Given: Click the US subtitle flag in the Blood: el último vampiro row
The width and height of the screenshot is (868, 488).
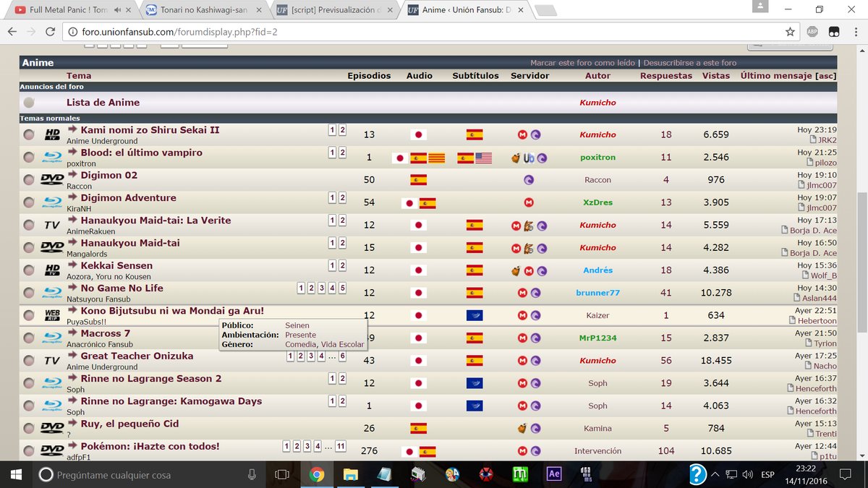Looking at the screenshot, I should pos(484,158).
